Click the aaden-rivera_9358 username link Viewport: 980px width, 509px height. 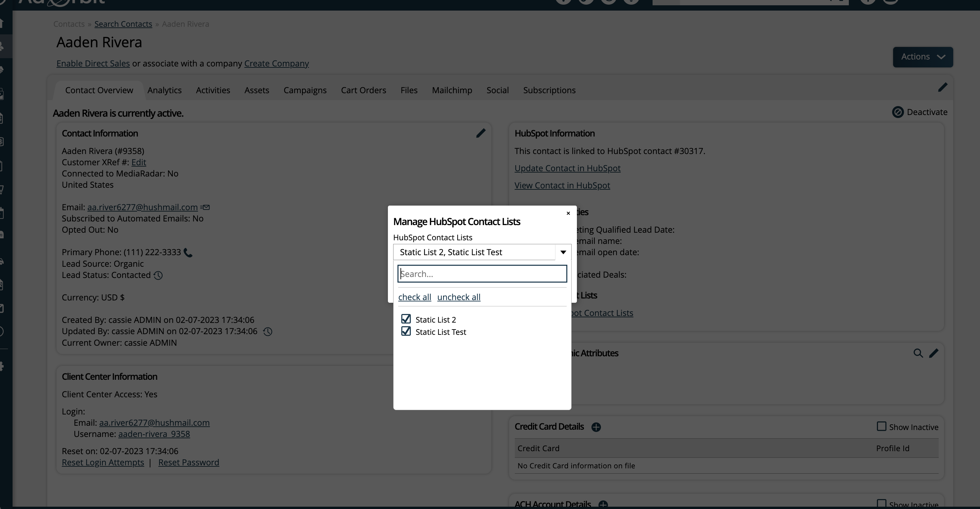coord(154,434)
